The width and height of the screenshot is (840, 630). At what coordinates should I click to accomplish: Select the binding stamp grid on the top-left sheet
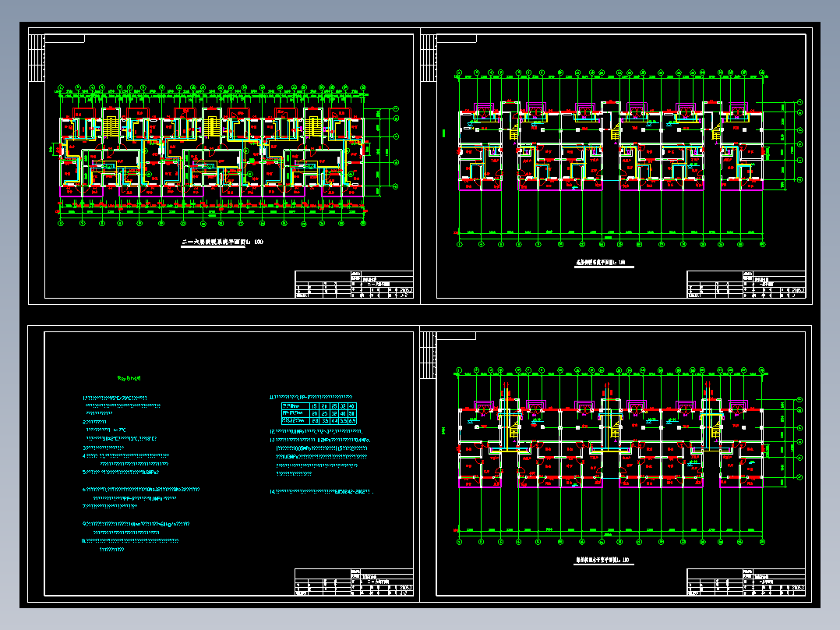click(37, 58)
